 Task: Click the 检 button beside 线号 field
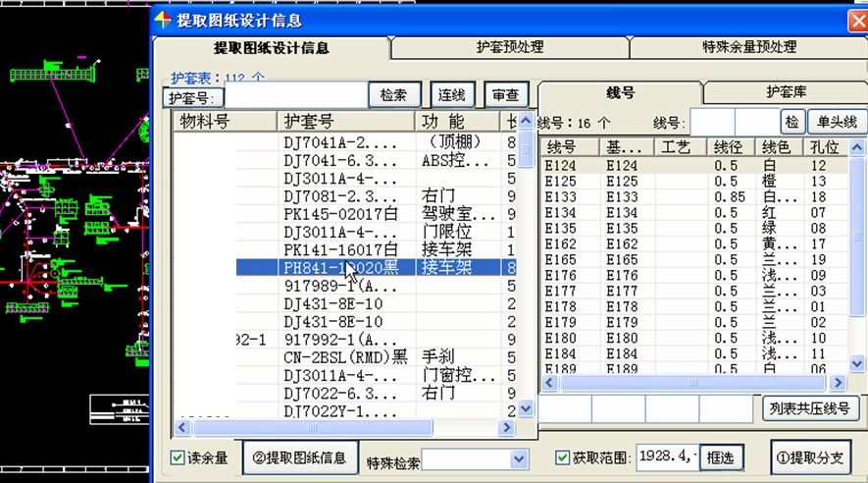tap(792, 122)
